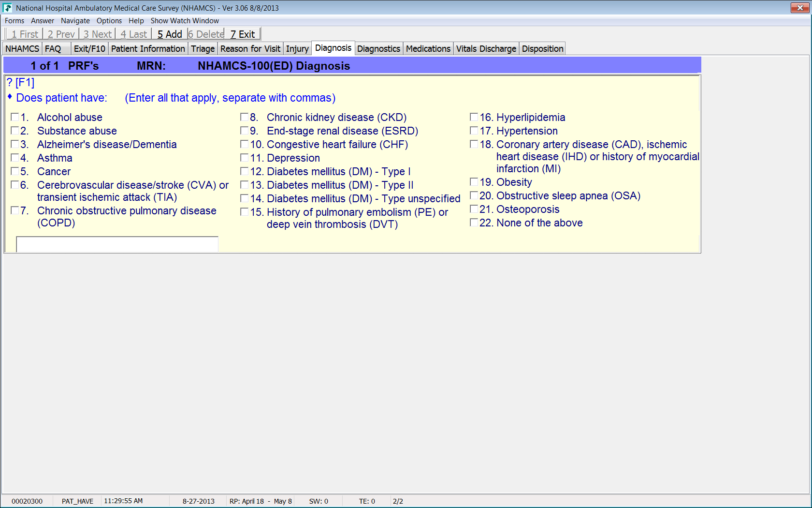
Task: Click 'RP: April 18 - May 8' status text
Action: pos(261,501)
